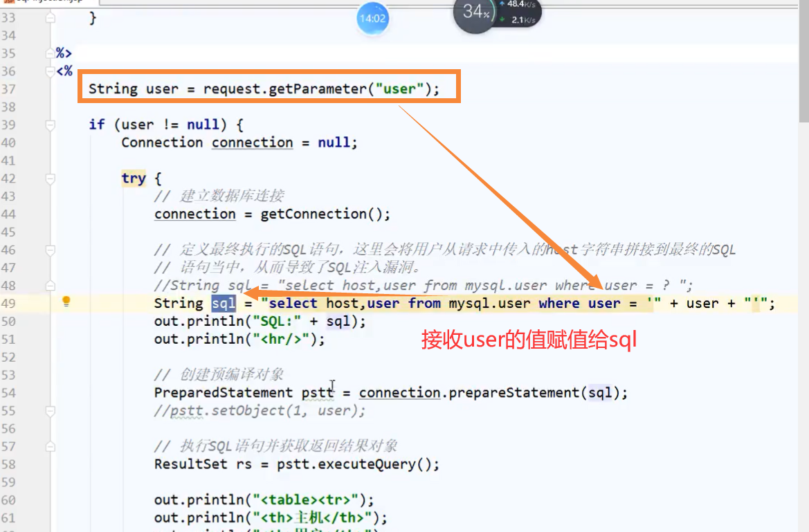Click the comment on line 47 about SQL注入漏洞
This screenshot has height=532, width=809.
288,267
